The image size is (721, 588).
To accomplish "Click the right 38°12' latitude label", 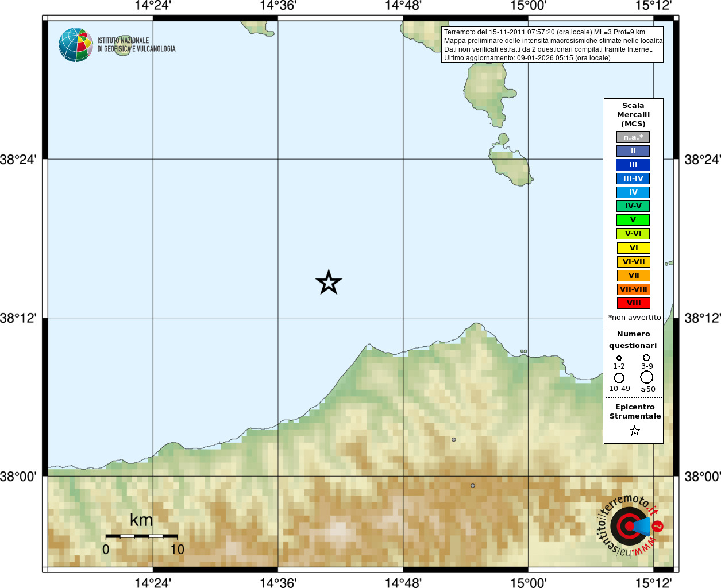I will click(x=702, y=318).
